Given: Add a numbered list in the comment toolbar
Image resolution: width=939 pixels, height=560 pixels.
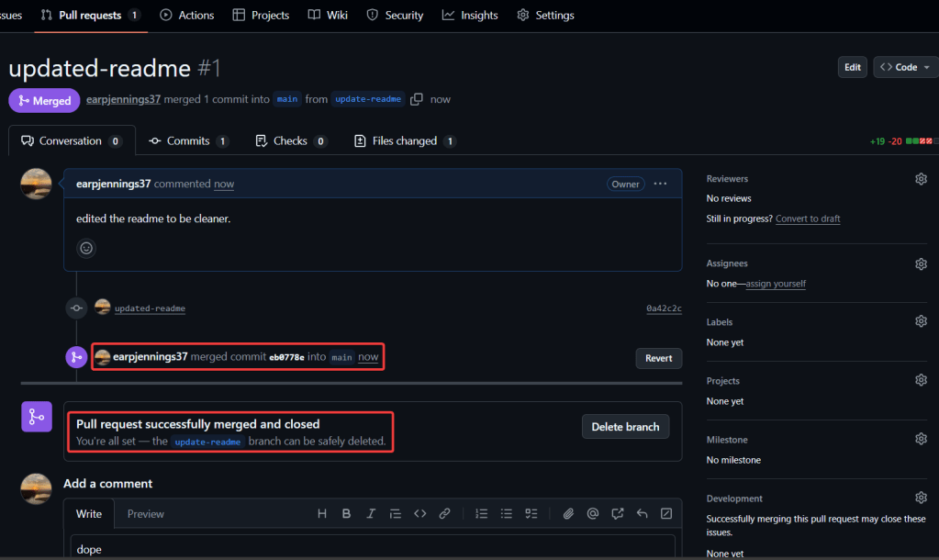Looking at the screenshot, I should 481,514.
